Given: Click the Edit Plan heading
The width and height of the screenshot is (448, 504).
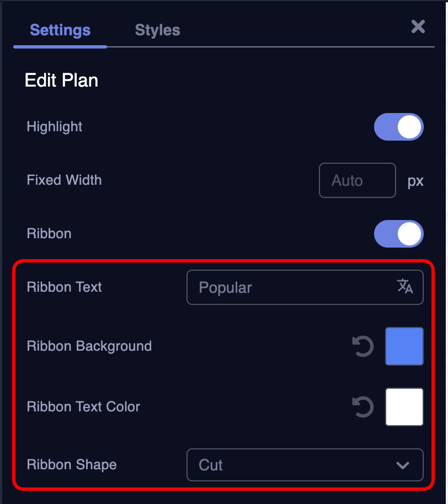Looking at the screenshot, I should point(61,81).
